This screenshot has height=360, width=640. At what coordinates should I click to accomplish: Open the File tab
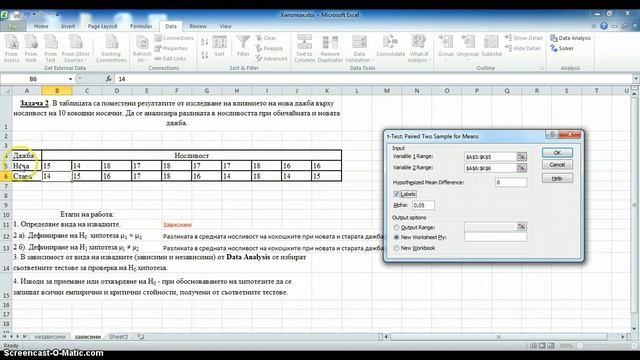point(13,26)
